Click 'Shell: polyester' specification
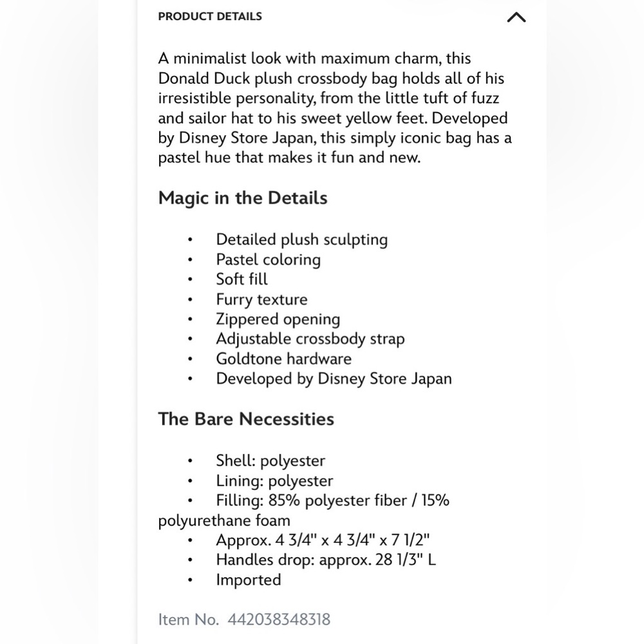The width and height of the screenshot is (644, 644). pyautogui.click(x=270, y=461)
